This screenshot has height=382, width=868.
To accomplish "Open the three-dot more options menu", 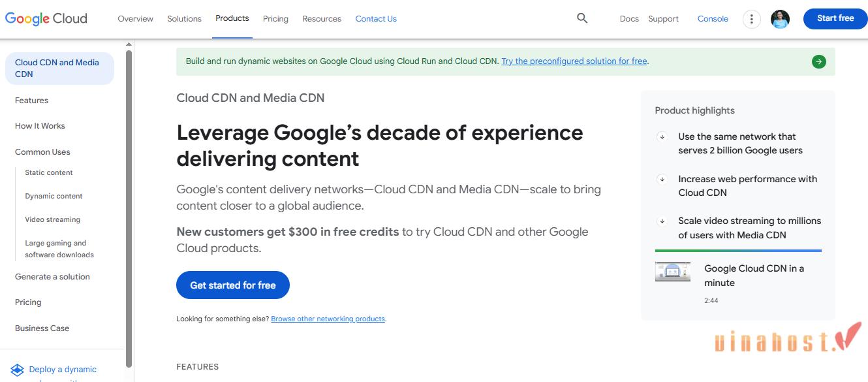I will (751, 19).
